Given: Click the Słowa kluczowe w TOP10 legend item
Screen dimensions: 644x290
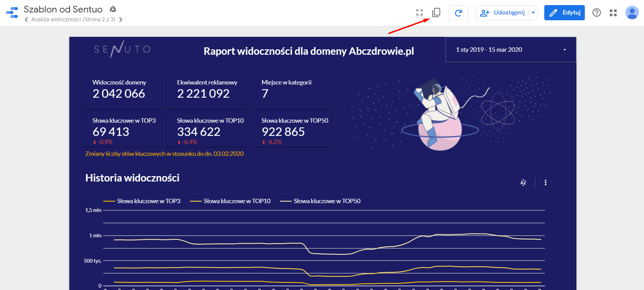Looking at the screenshot, I should 230,201.
